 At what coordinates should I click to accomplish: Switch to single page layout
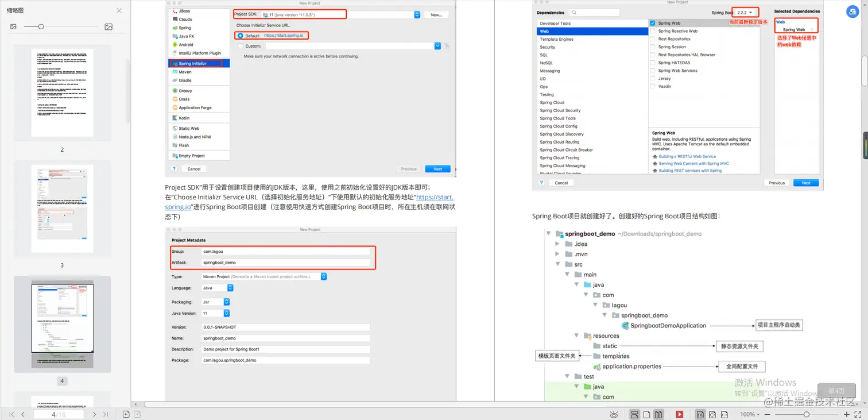pyautogui.click(x=646, y=414)
